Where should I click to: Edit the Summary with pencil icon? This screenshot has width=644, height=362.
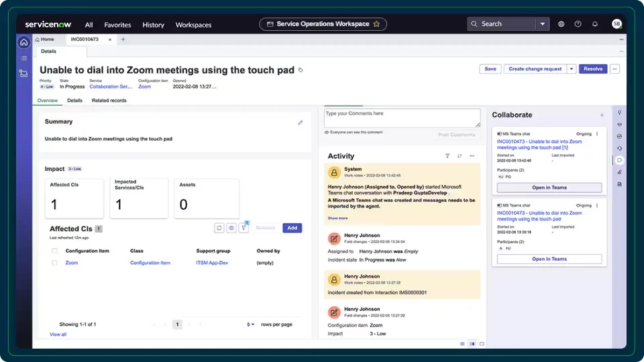(301, 122)
